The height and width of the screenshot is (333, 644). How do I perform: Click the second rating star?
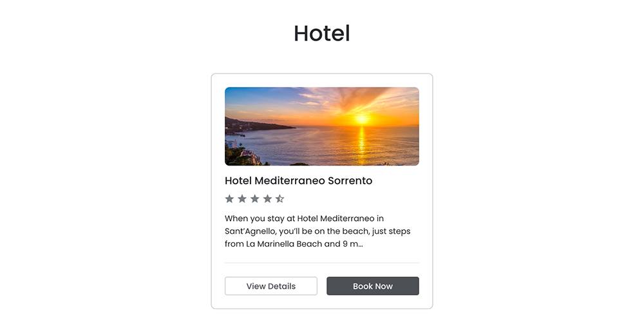[242, 199]
